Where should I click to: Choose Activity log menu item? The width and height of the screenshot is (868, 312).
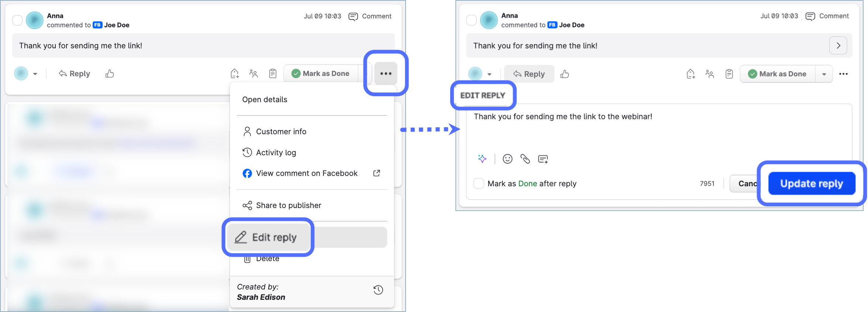[276, 152]
